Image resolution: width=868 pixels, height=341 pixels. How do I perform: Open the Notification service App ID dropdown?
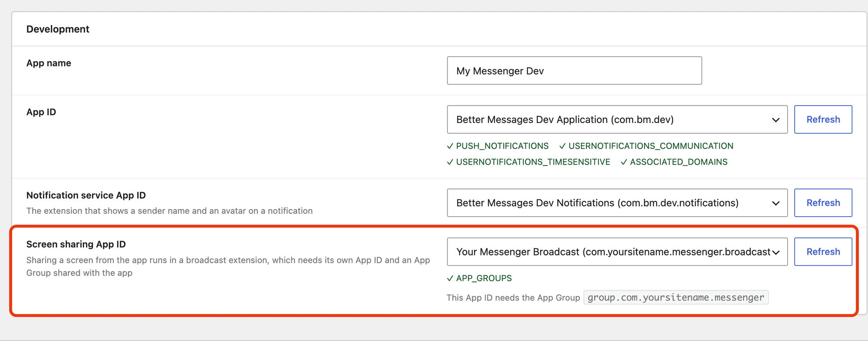point(617,203)
